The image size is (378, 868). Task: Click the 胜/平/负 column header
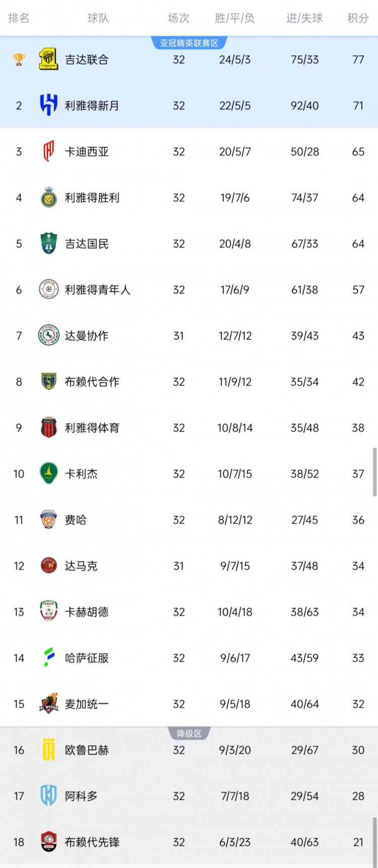pyautogui.click(x=235, y=19)
